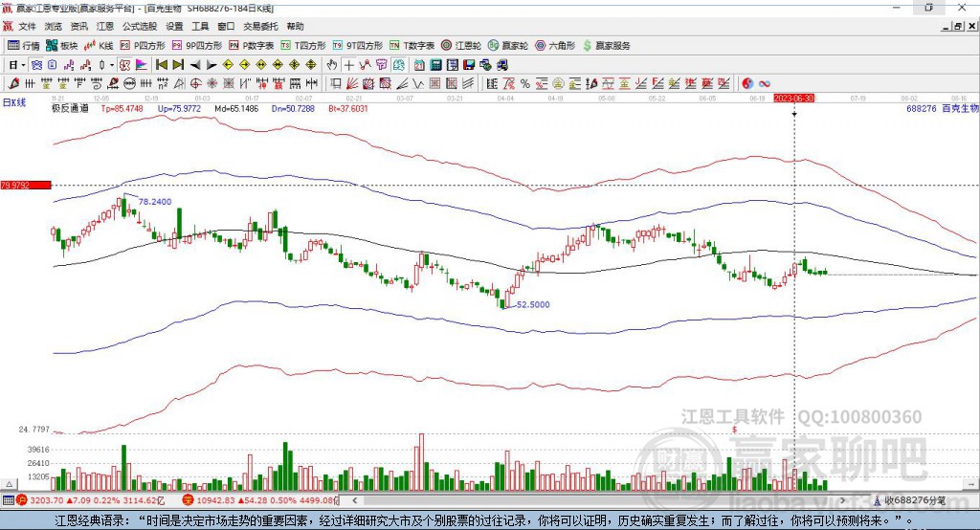Click the 极反通道 indicator name

(x=70, y=109)
